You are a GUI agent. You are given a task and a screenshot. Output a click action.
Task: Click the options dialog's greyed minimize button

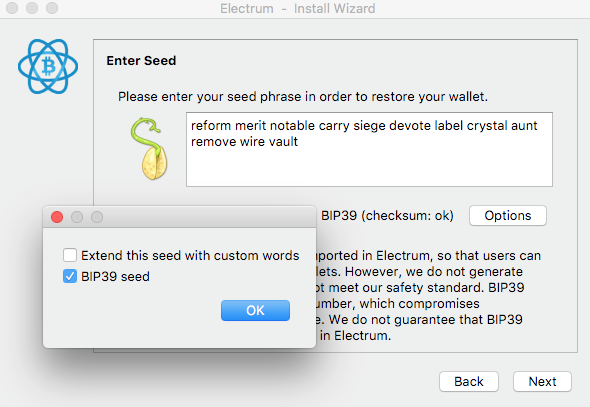(77, 217)
